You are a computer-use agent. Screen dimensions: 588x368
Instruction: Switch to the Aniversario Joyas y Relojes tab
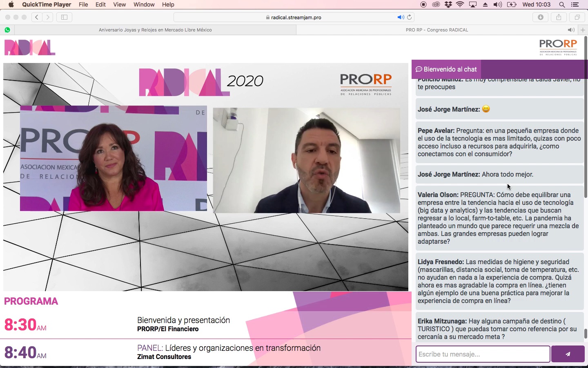click(x=155, y=30)
